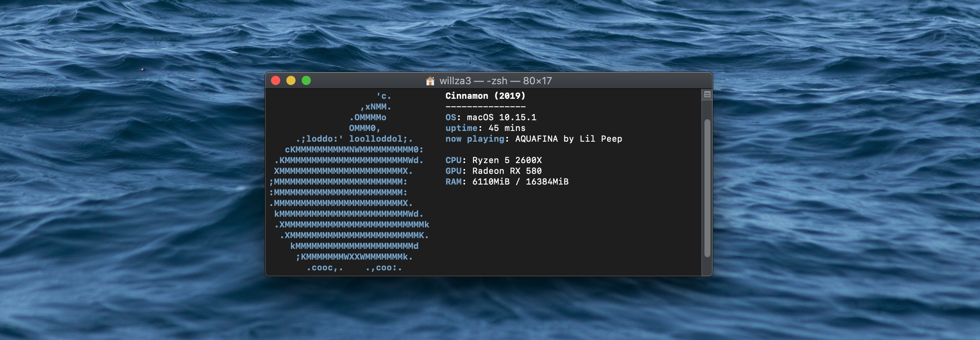The height and width of the screenshot is (340, 980).
Task: Click the Terminal vertical scrollbar thumb
Action: pyautogui.click(x=707, y=188)
